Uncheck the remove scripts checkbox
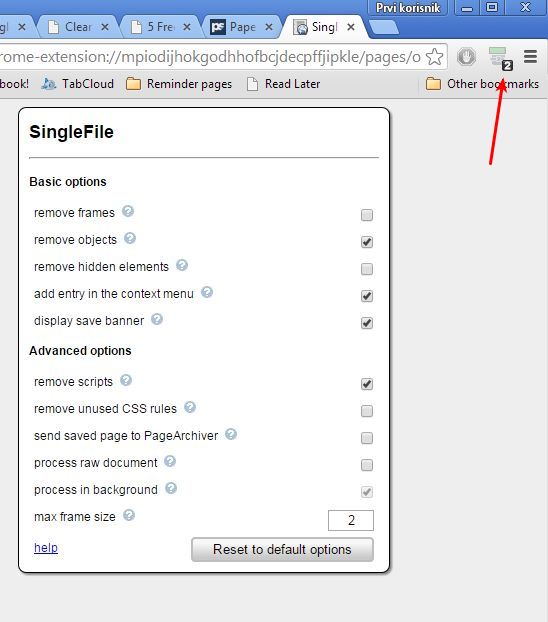The height and width of the screenshot is (622, 548). point(367,384)
